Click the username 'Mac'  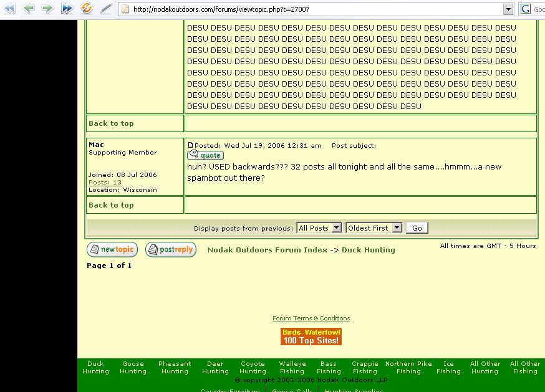click(96, 145)
